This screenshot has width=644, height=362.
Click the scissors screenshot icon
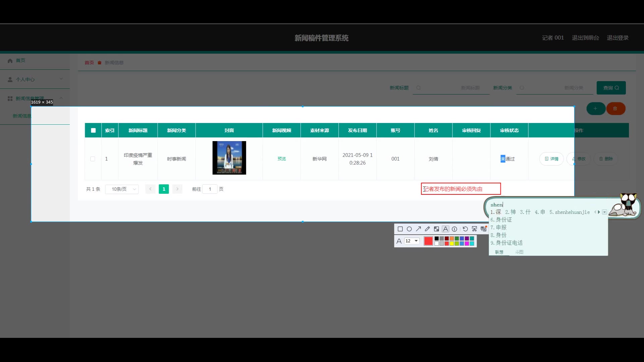click(474, 229)
